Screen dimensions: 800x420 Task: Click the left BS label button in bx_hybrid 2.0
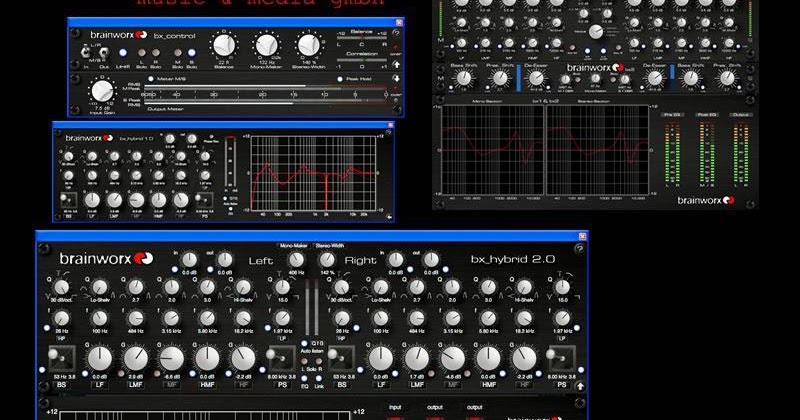coord(62,385)
